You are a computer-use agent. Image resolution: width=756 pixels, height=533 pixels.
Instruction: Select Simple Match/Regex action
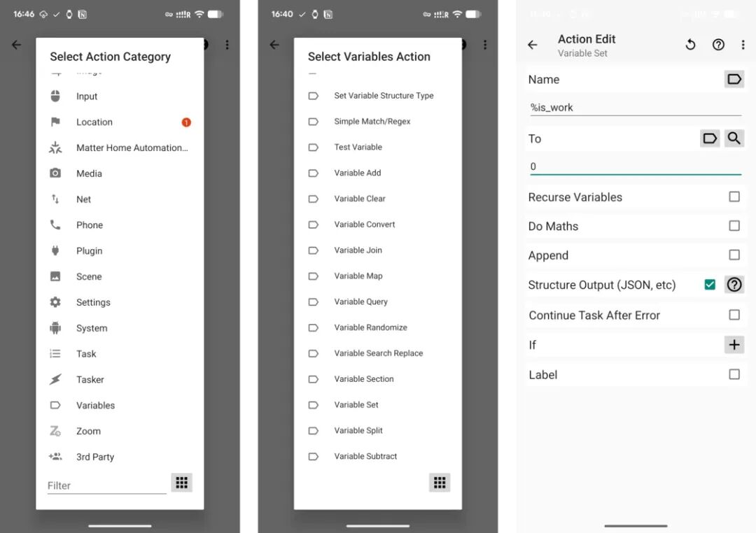point(377,122)
